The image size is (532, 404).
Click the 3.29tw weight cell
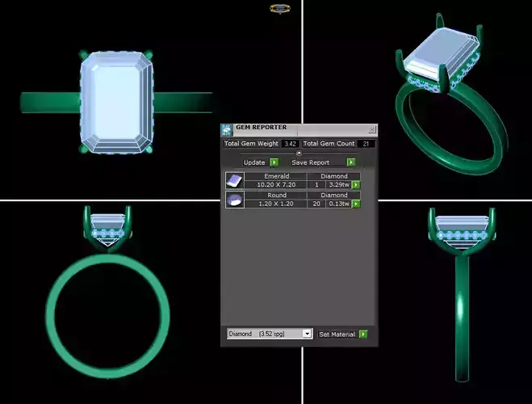tap(338, 185)
